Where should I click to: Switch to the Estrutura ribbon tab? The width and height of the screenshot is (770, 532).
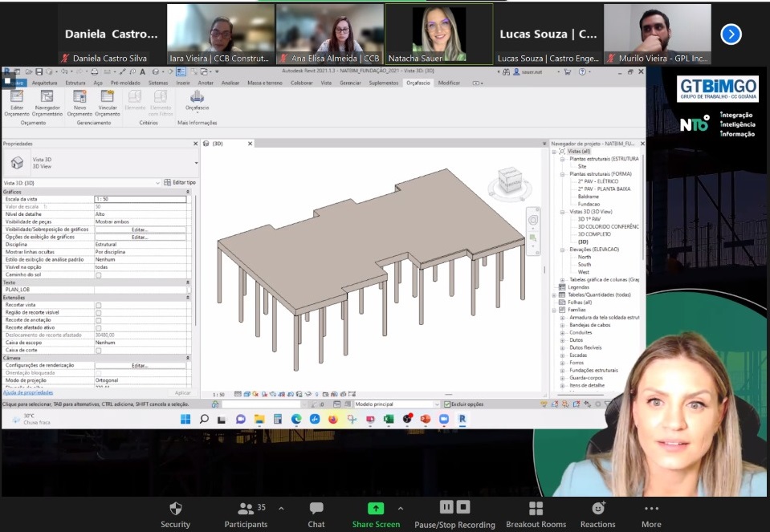(x=75, y=83)
